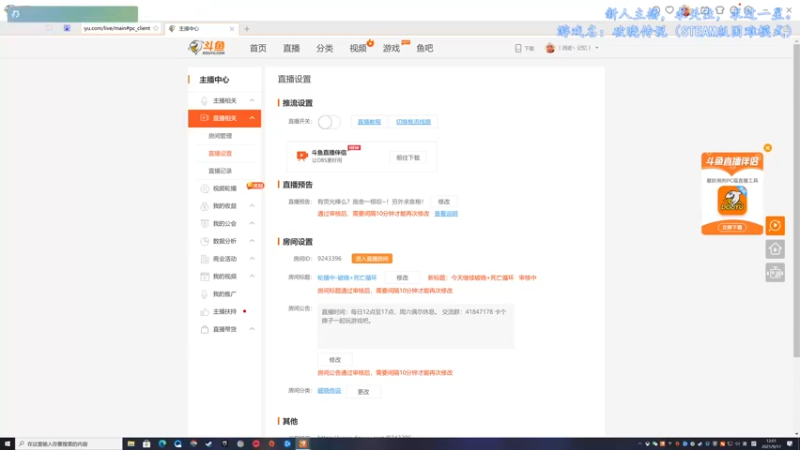
Task: Click the blue room title link
Action: coord(347,278)
